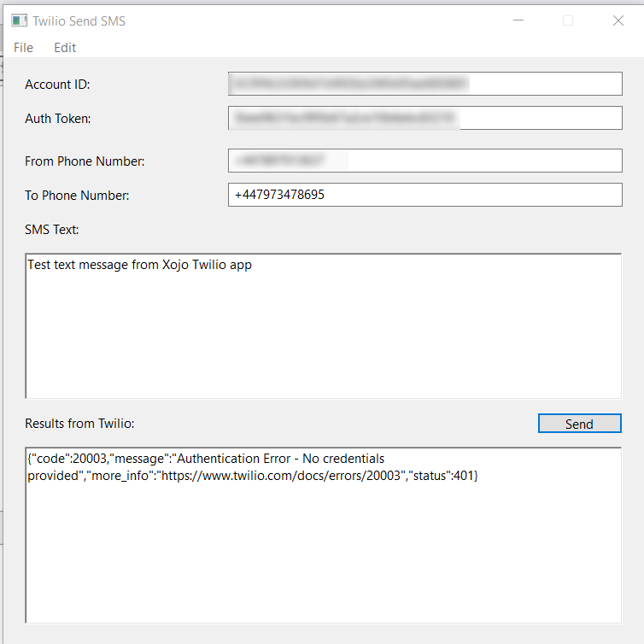Focus the Account ID input field

(x=424, y=84)
